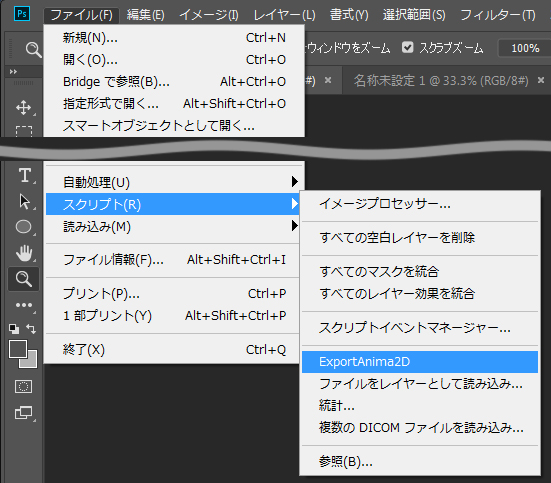Click the zoom magnifier icon in options bar
This screenshot has width=551, height=483.
tap(33, 49)
